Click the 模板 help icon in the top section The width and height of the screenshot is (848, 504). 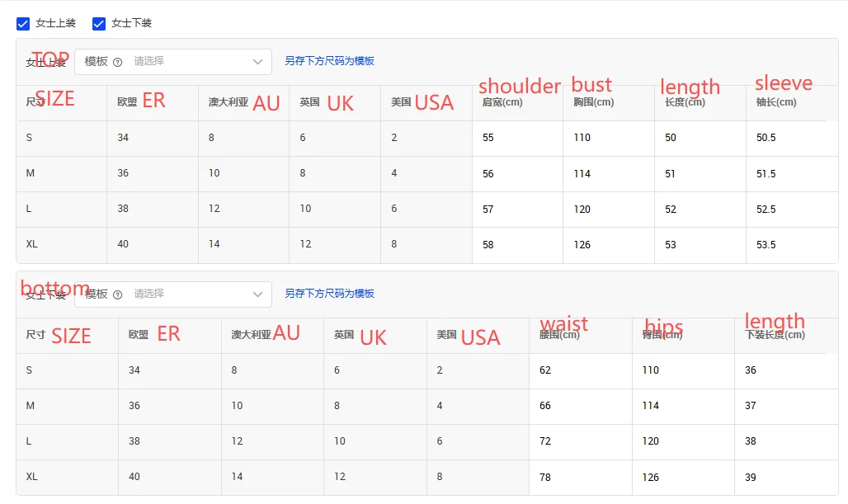117,62
